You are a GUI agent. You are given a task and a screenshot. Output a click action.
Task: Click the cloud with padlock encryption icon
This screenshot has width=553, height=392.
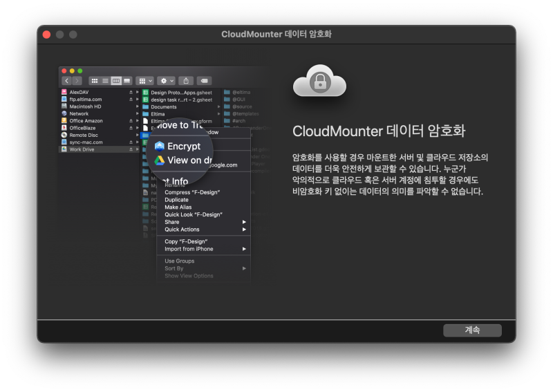[x=319, y=82]
